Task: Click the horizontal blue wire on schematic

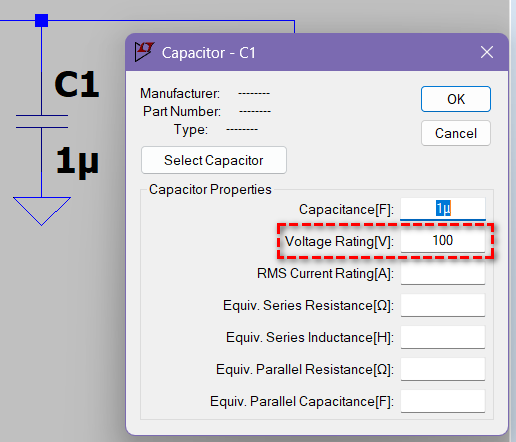Action: click(167, 21)
